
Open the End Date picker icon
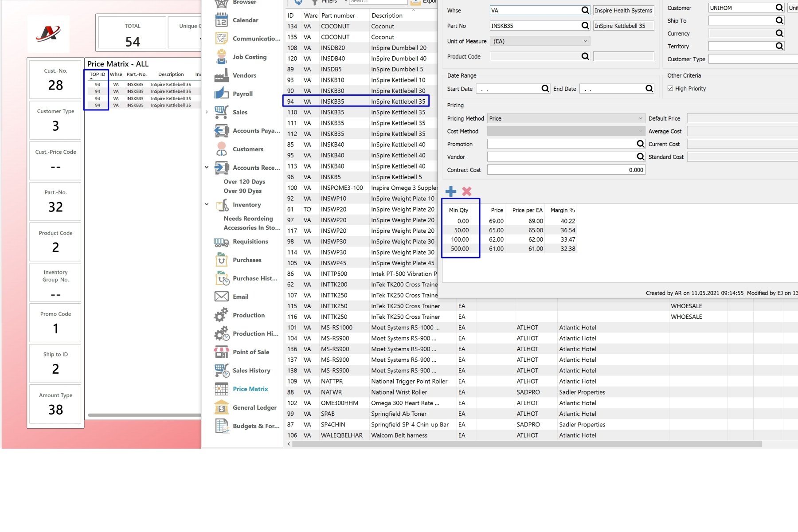[649, 89]
